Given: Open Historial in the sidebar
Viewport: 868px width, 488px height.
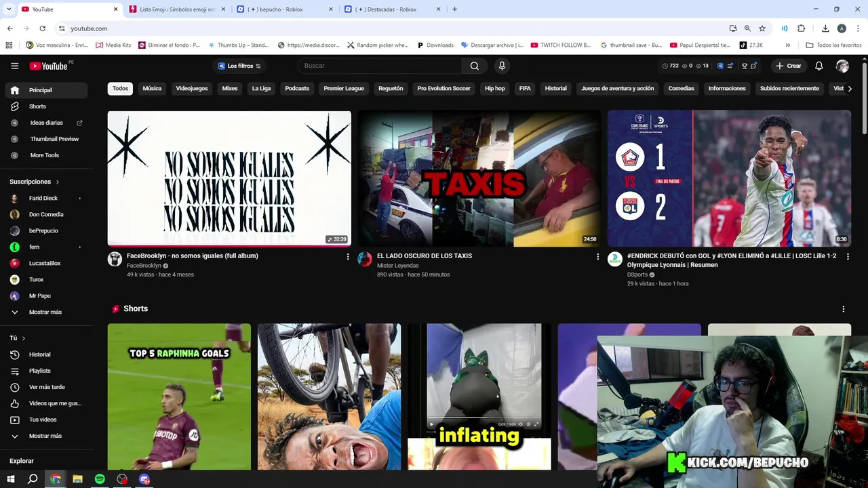Looking at the screenshot, I should click(46, 354).
